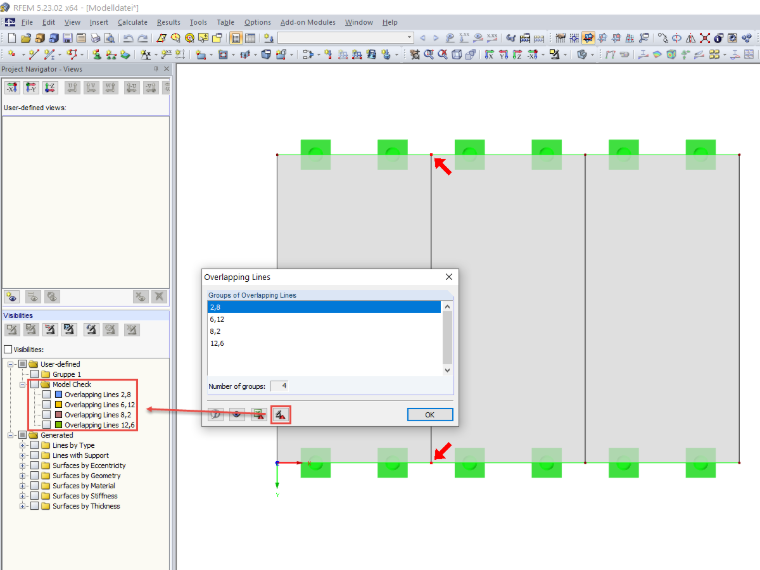Enable the Visibilities checkbox

coord(8,349)
